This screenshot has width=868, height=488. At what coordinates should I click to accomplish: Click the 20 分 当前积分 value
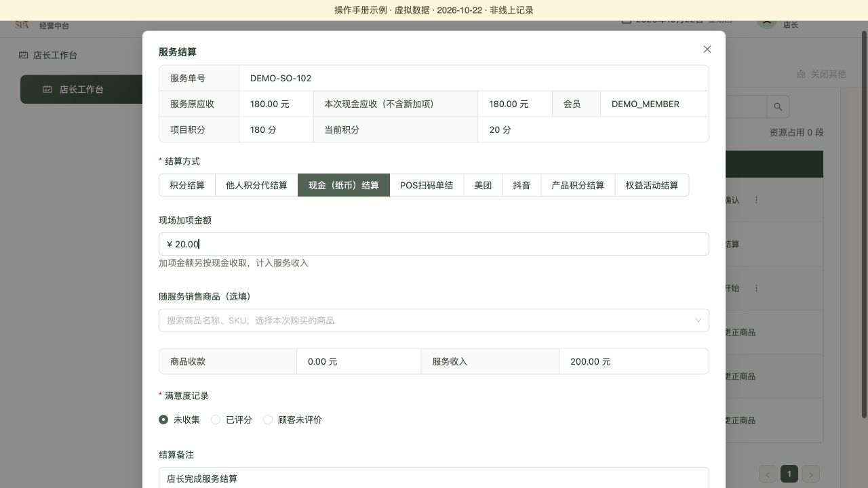(x=500, y=129)
